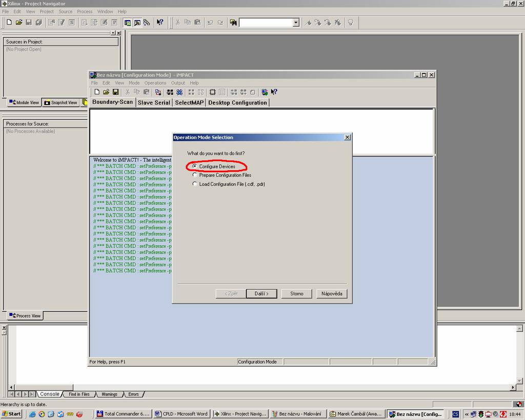
Task: Open Project menu in Project Navigator
Action: (47, 11)
